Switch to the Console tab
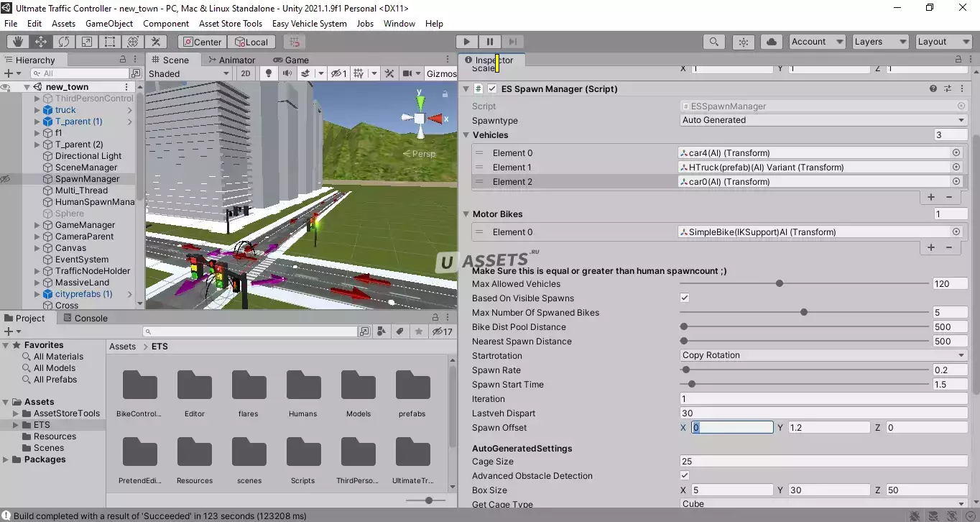The height and width of the screenshot is (522, 980). point(85,318)
